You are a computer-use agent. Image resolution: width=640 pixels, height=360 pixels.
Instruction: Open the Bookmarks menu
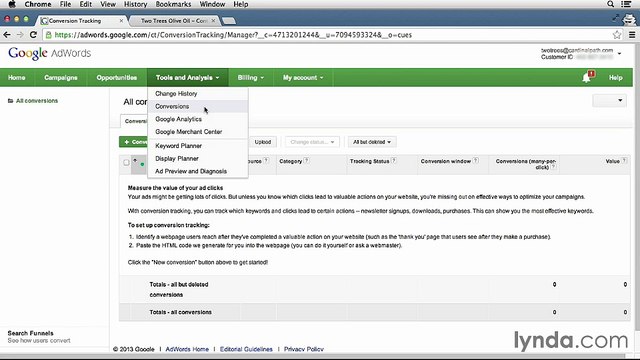(x=173, y=4)
